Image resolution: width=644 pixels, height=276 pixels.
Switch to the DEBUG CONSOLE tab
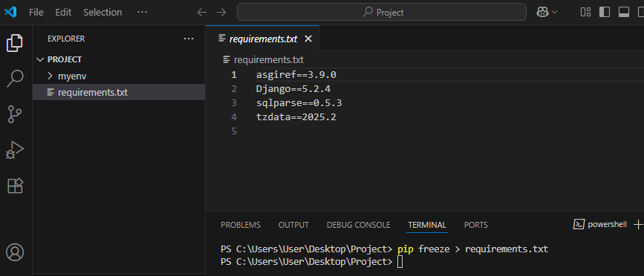coord(359,225)
